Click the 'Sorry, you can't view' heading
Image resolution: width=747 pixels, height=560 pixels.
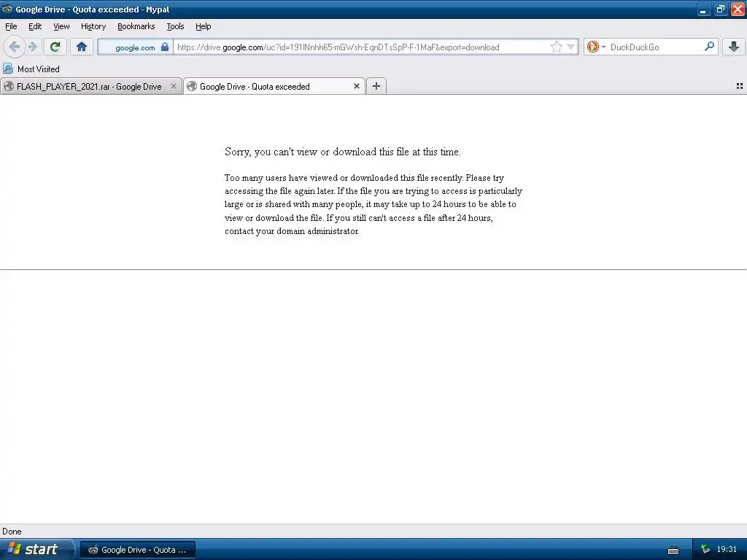[x=343, y=152]
